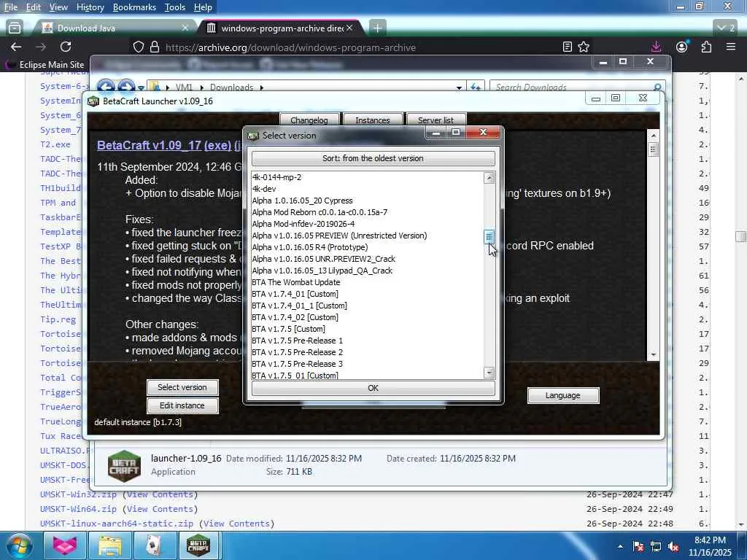The width and height of the screenshot is (747, 560).
Task: Confirm with the OK button
Action: pos(373,388)
